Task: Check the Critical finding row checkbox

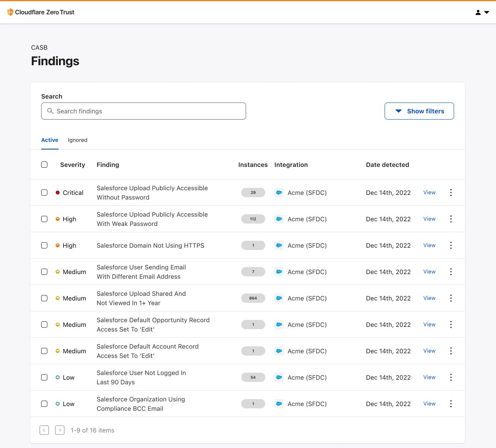Action: tap(44, 193)
